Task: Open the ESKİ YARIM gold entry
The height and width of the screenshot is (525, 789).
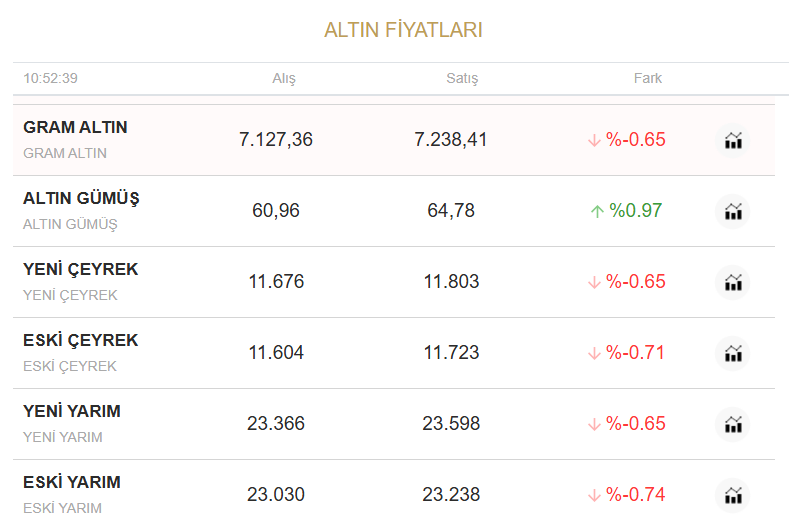Action: (72, 483)
